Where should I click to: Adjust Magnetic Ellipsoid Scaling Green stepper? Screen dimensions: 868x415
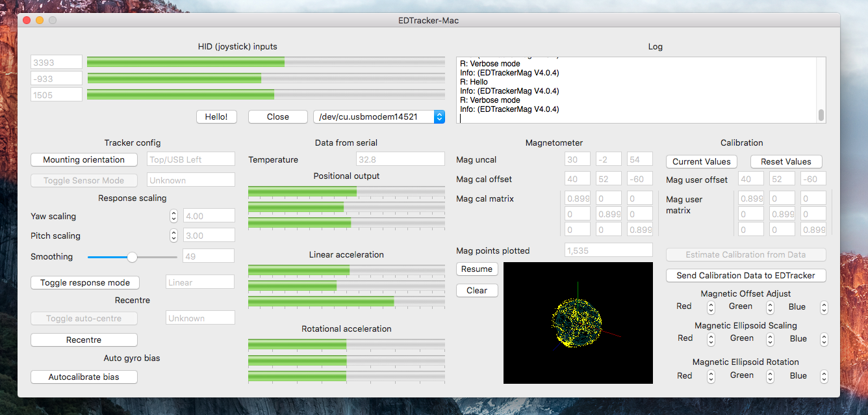point(770,339)
